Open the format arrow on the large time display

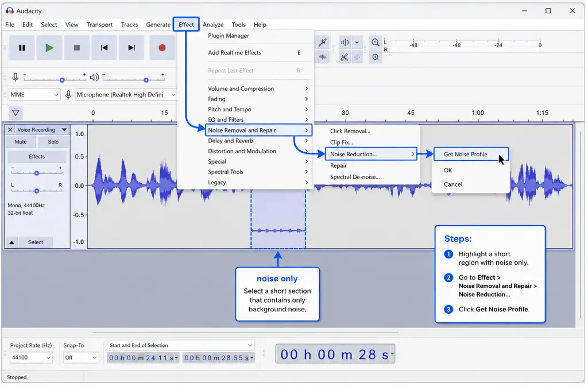[392, 354]
